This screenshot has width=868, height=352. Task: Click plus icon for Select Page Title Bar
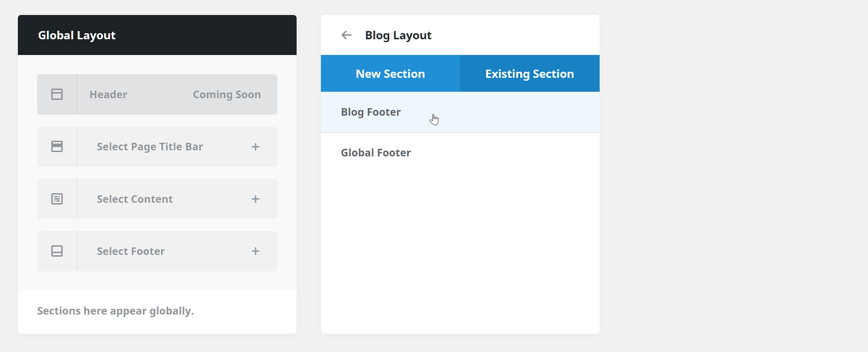255,147
